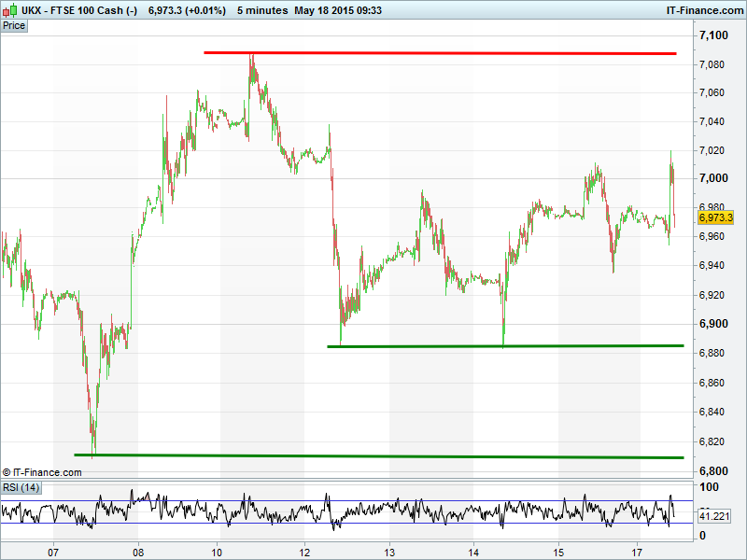Open the Price panel label
The width and height of the screenshot is (747, 560).
click(14, 25)
